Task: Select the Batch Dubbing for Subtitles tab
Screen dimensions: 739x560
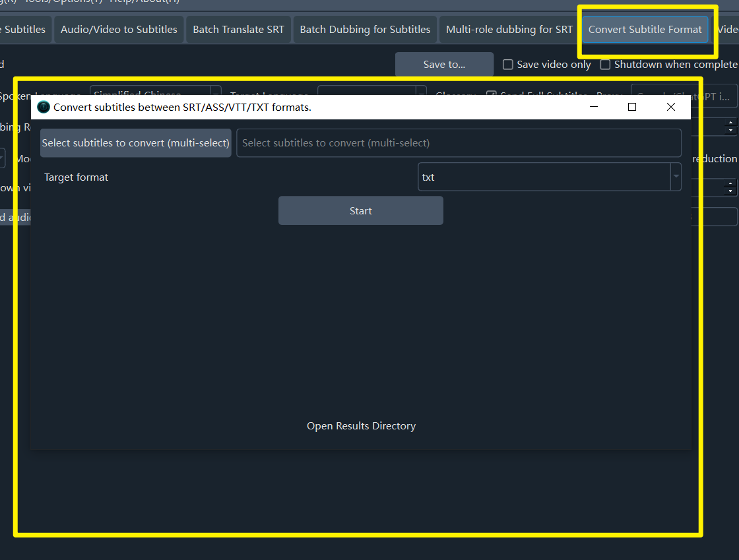Action: (x=365, y=30)
